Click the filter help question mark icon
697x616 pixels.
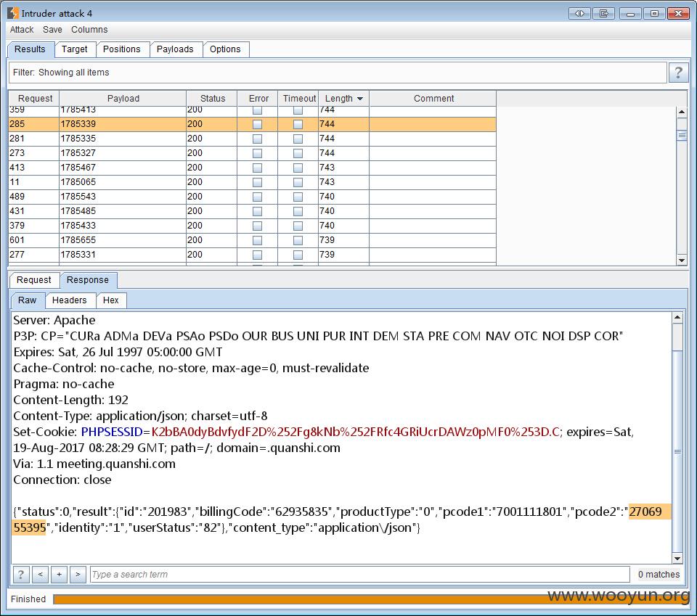click(x=678, y=73)
